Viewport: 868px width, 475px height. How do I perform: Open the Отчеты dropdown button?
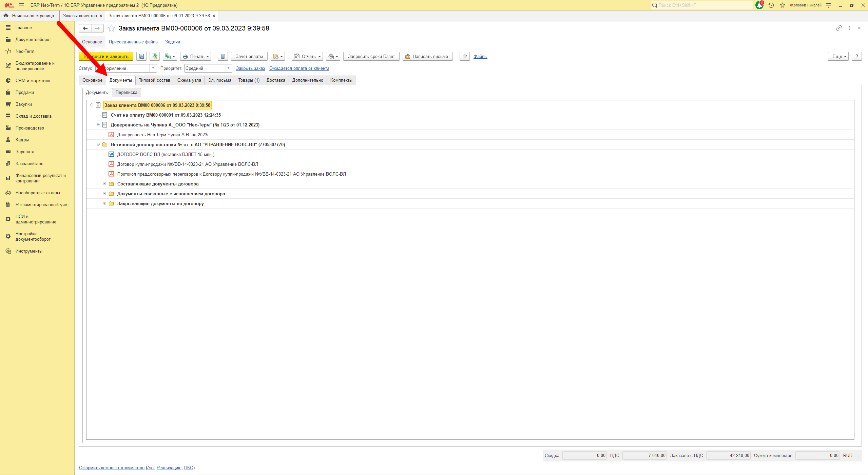[x=307, y=56]
